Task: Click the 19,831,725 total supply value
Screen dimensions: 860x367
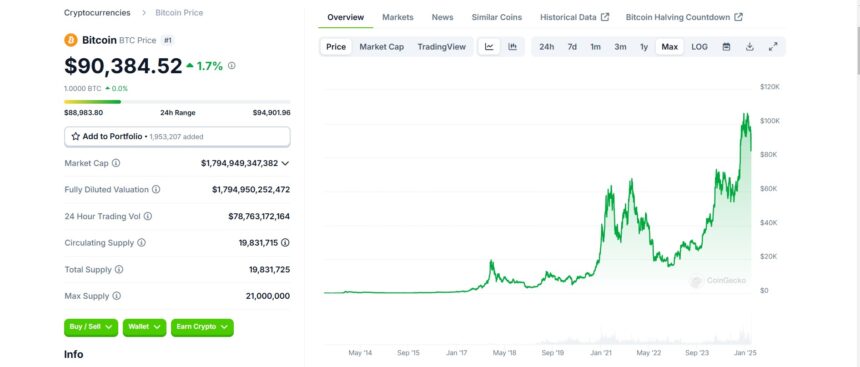Action: point(269,269)
